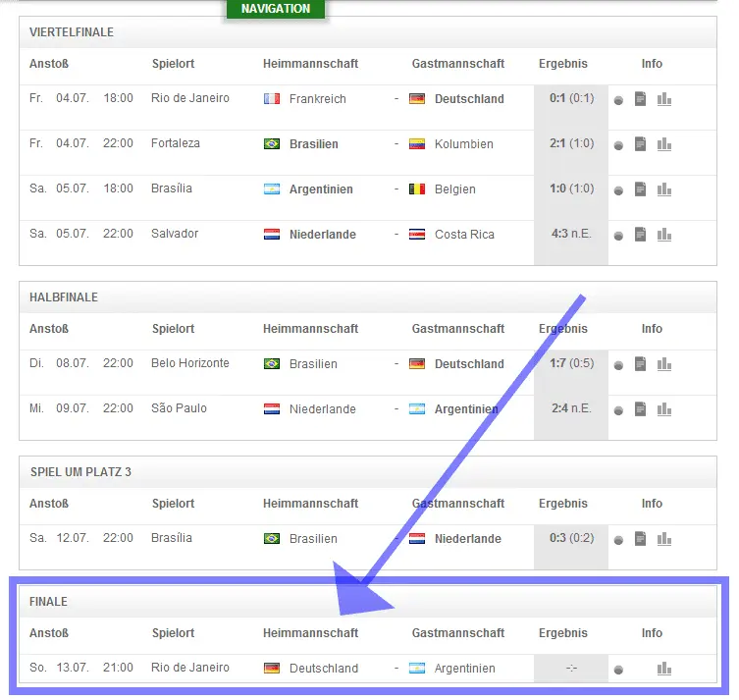Open report icon for Brasilien vs Niederlande third-place match
This screenshot has width=739, height=700.
[x=640, y=539]
